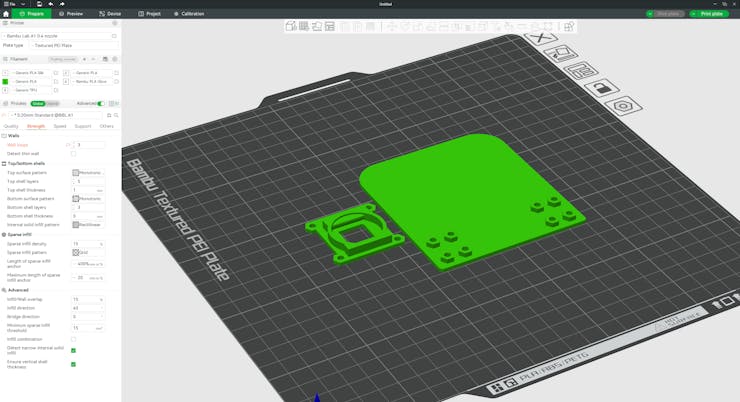
Task: Open plate settings hexagon icon
Action: (623, 105)
